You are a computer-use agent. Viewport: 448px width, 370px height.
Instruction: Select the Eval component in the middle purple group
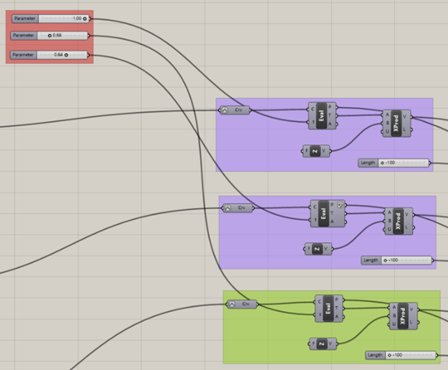coord(327,214)
